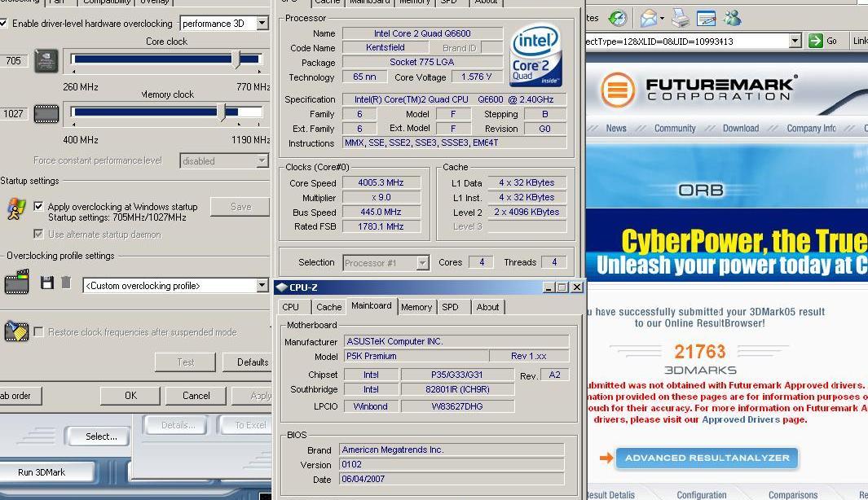Open the browser Messenger icon
The image size is (868, 500).
coord(732,18)
